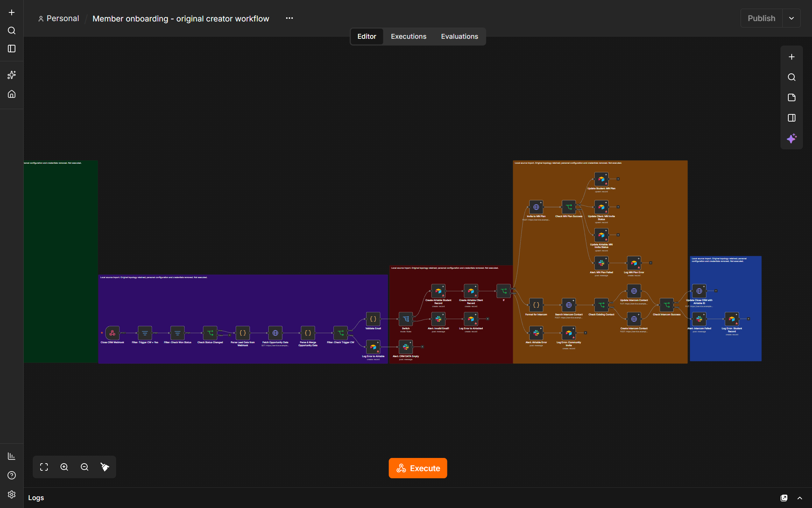The width and height of the screenshot is (812, 508).
Task: Select the Validate Email code node
Action: tap(373, 319)
